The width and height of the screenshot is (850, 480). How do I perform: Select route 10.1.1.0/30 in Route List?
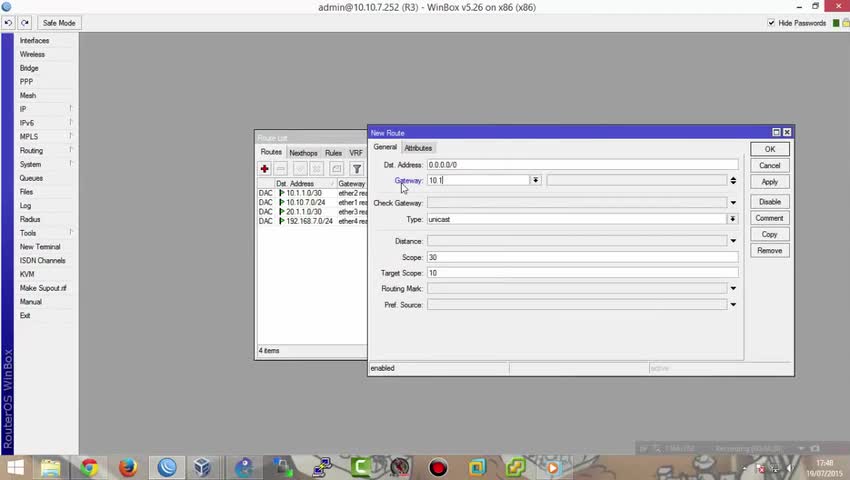click(312, 193)
